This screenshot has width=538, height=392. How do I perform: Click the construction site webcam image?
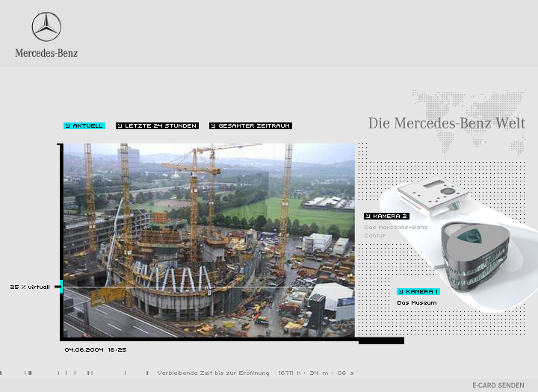[209, 240]
